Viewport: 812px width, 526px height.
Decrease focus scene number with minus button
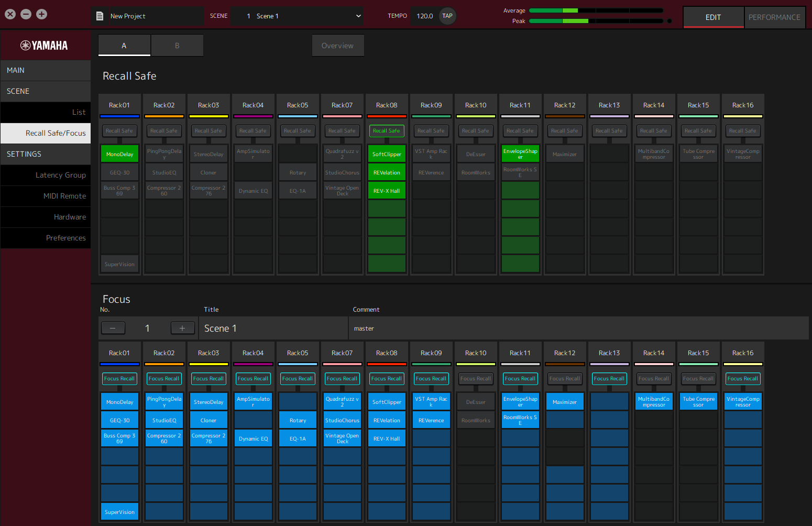coord(113,328)
